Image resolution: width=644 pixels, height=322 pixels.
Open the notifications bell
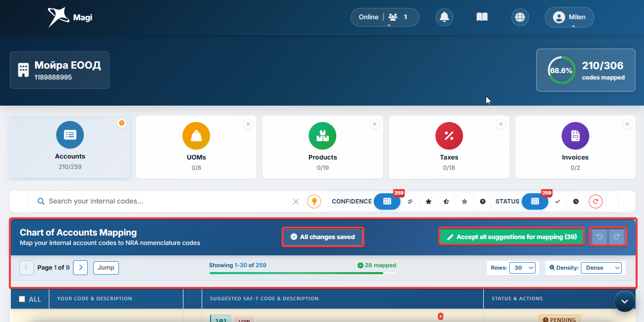[x=444, y=17]
